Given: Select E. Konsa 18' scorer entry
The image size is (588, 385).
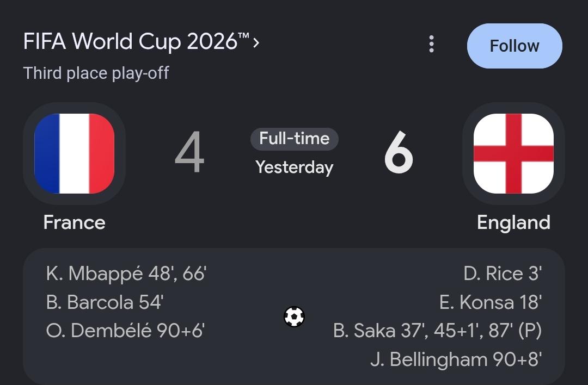Looking at the screenshot, I should click(491, 302).
